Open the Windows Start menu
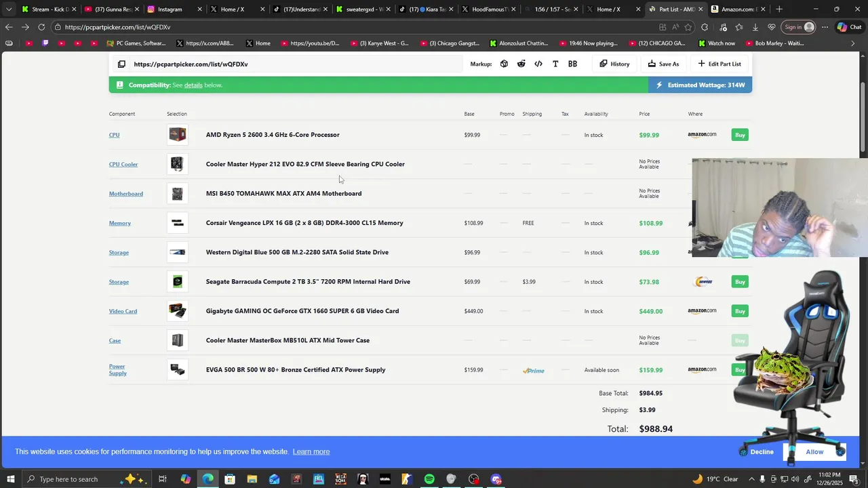This screenshot has width=868, height=488. 10,479
